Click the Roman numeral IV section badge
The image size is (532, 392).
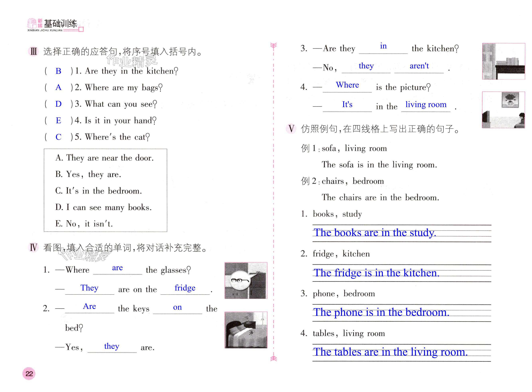point(34,248)
